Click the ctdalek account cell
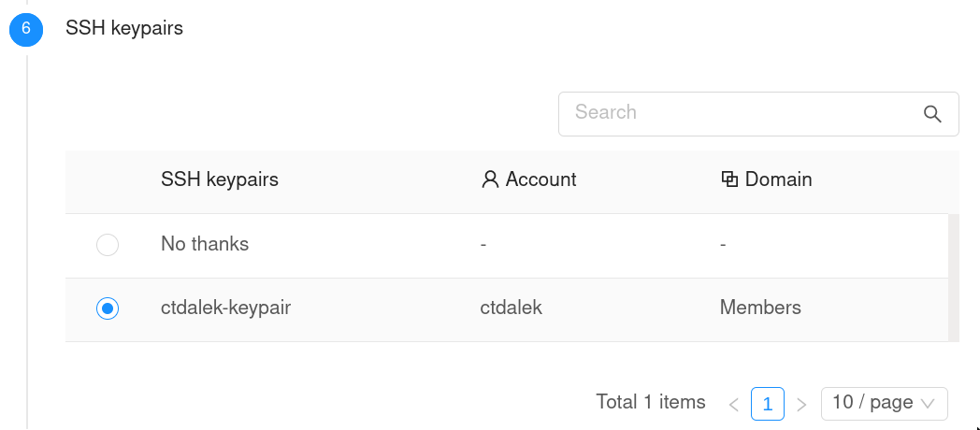This screenshot has height=430, width=980. pos(511,308)
